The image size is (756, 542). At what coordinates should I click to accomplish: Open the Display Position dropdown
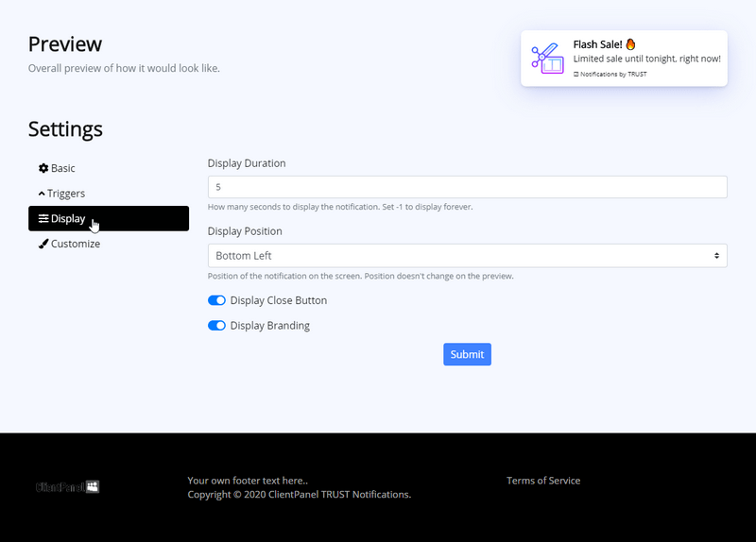point(467,256)
